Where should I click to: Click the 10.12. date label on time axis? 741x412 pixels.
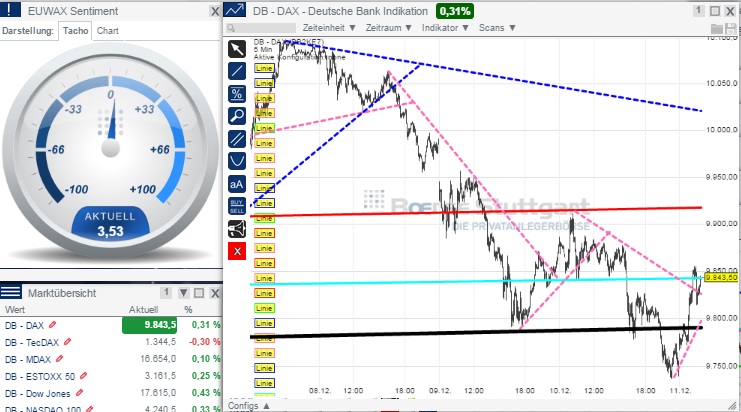(560, 391)
